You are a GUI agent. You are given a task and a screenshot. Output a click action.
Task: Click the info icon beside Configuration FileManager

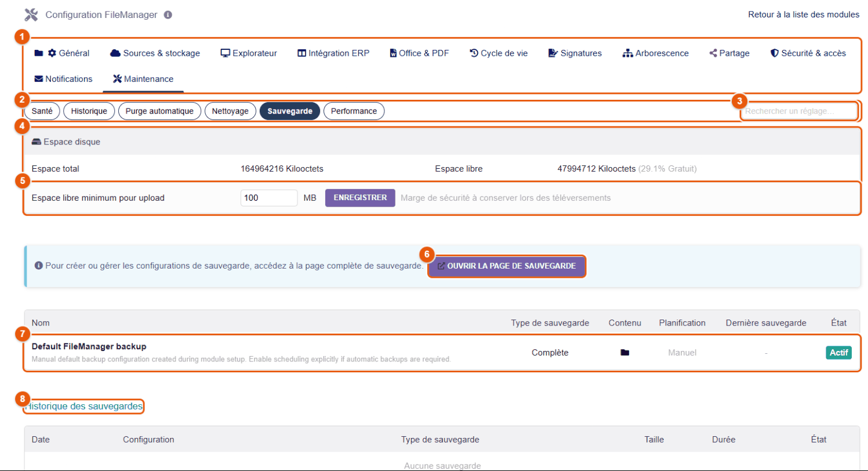tap(168, 15)
